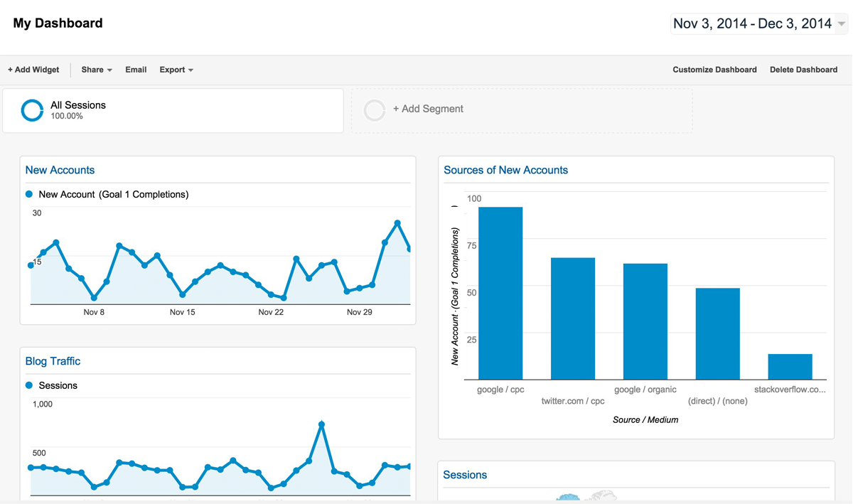Expand the Share dropdown
The height and width of the screenshot is (504, 853).
point(95,70)
